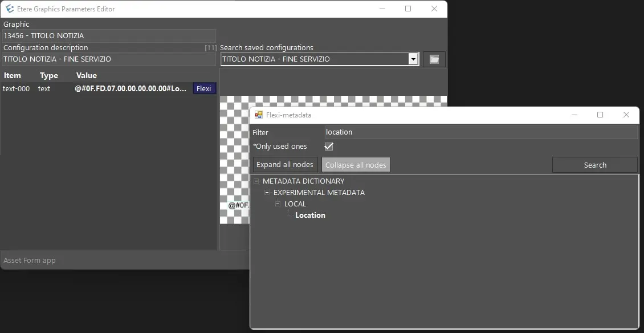Click the Value column header

pyautogui.click(x=87, y=76)
